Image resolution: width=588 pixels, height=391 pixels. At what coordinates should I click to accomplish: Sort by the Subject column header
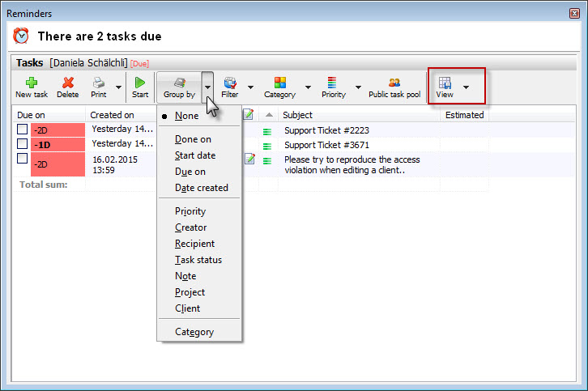pos(359,115)
